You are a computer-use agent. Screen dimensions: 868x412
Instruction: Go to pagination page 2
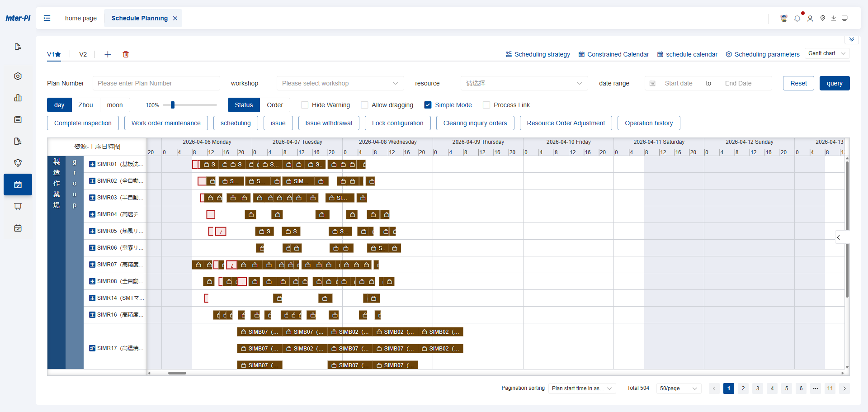743,388
